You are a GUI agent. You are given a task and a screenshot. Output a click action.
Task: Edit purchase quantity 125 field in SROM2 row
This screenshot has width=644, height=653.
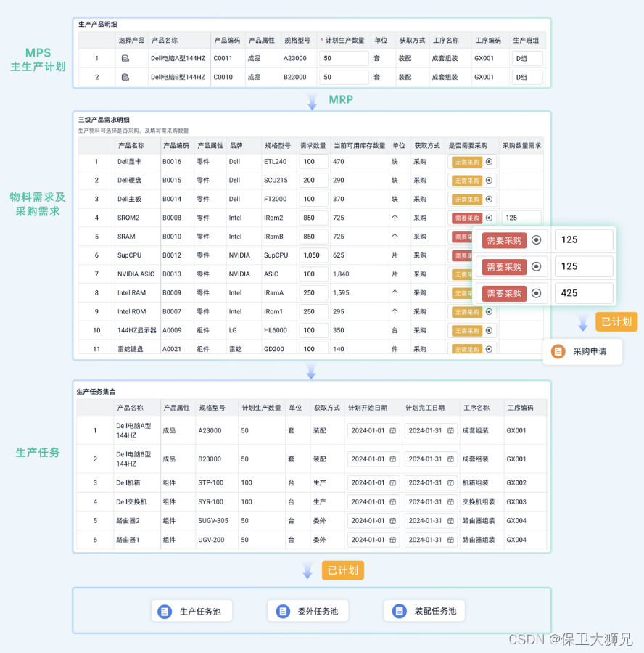521,218
